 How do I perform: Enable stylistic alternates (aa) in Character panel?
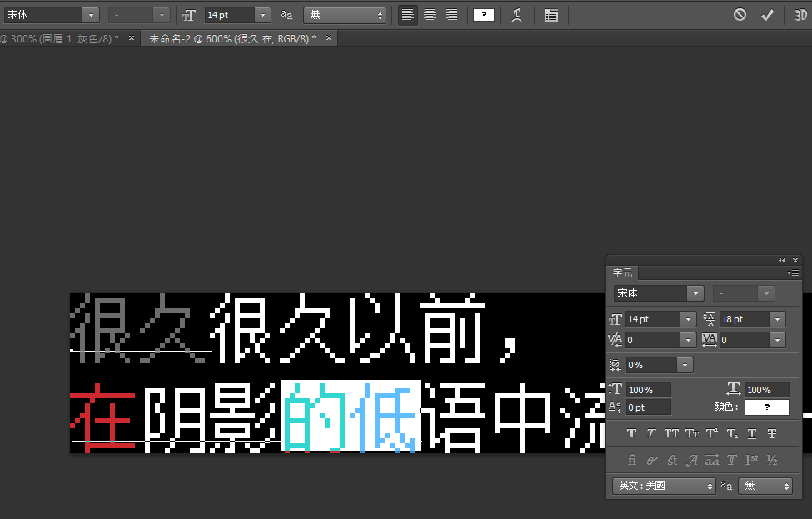click(712, 460)
